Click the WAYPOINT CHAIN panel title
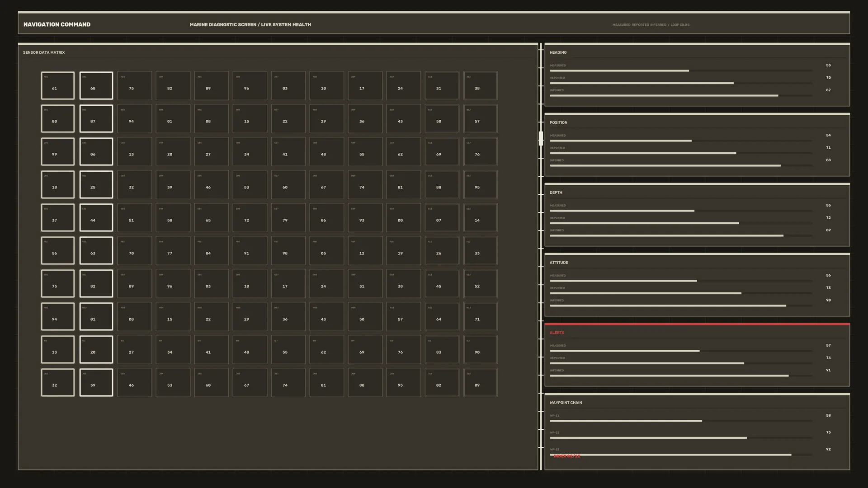Image resolution: width=868 pixels, height=488 pixels. (566, 403)
